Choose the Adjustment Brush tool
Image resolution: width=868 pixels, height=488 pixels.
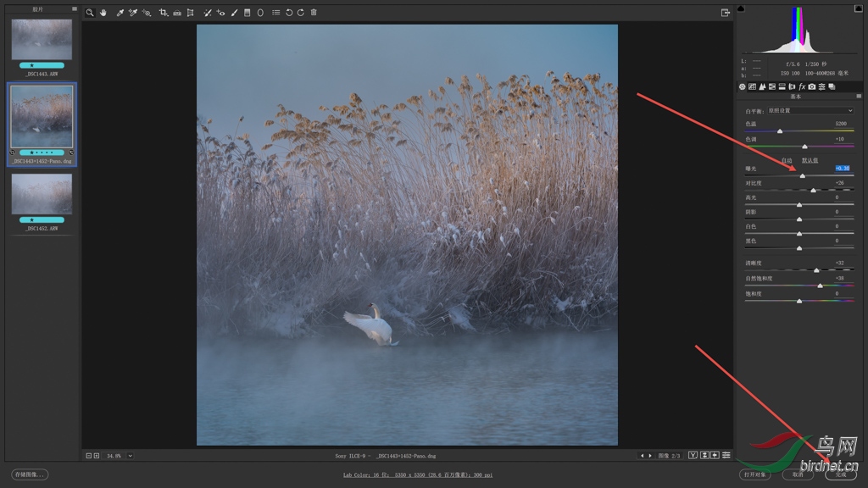pyautogui.click(x=234, y=13)
